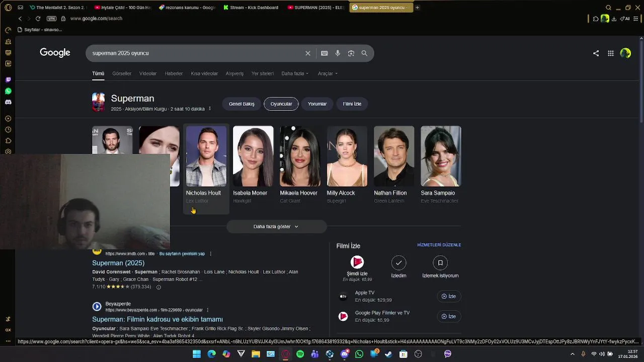Switch to the Görseller tab
Screen dimensions: 644x362
pos(122,73)
